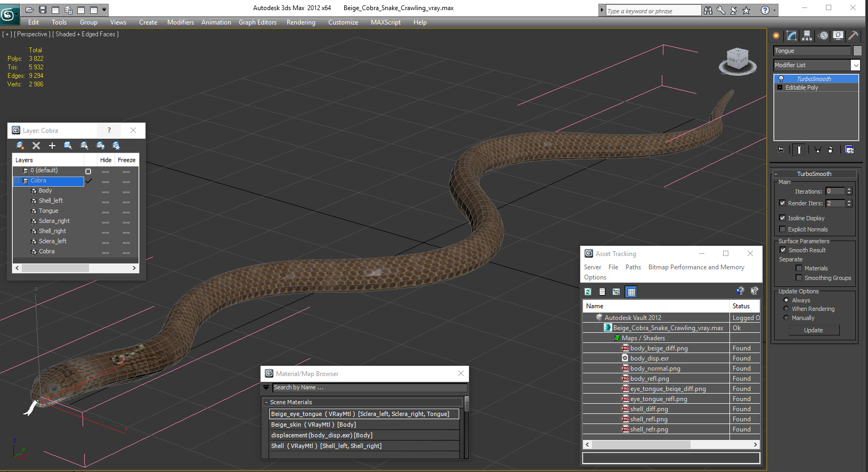Click the Favorites star icon

(x=747, y=10)
